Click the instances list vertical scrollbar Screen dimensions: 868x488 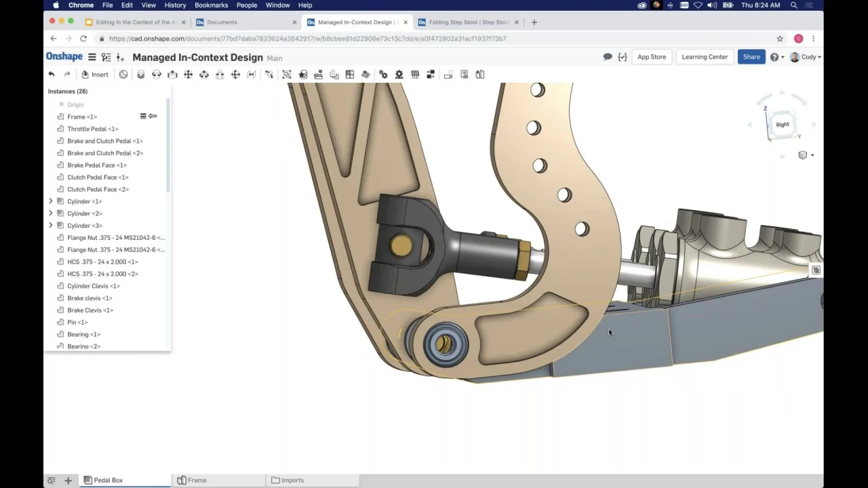click(x=168, y=146)
